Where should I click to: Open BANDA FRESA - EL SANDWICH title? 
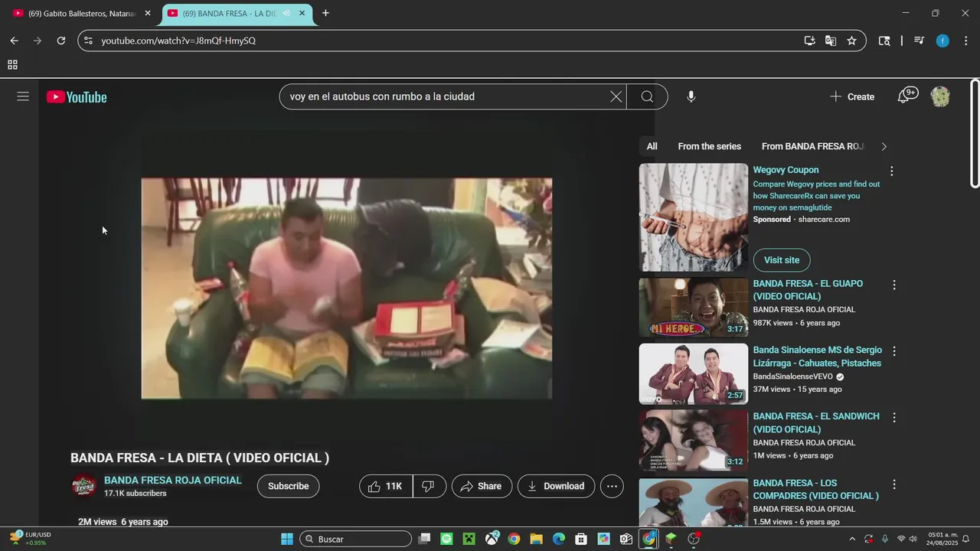pos(816,422)
